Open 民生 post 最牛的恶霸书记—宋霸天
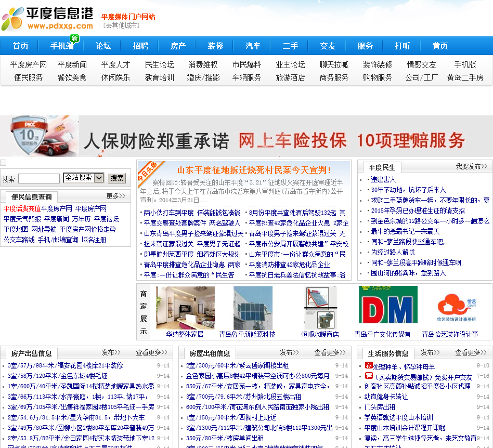The width and height of the screenshot is (493, 448). coord(405,232)
